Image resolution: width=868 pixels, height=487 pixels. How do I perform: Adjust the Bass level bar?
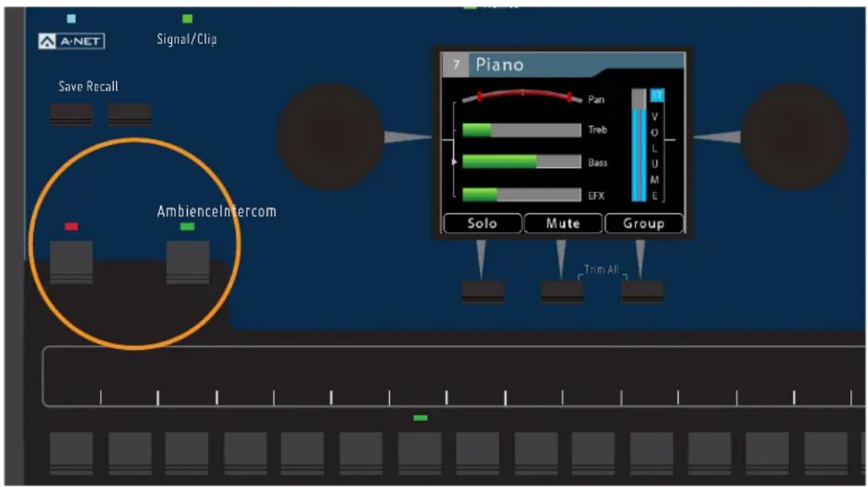521,161
